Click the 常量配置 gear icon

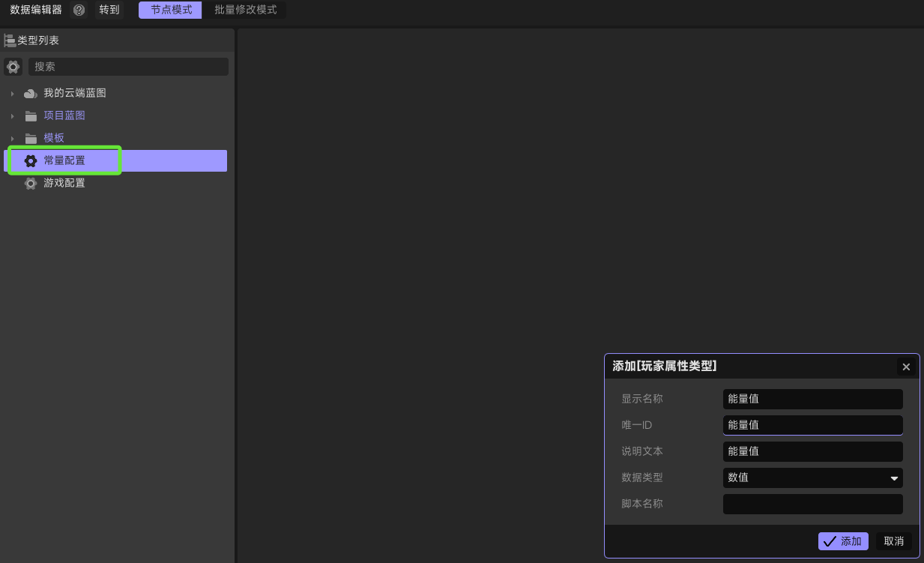pyautogui.click(x=31, y=161)
